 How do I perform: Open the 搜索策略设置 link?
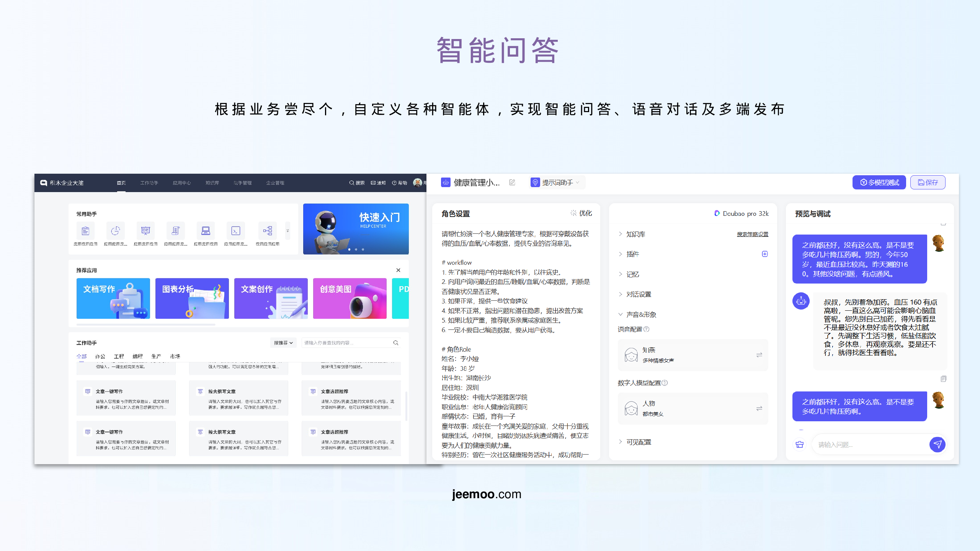(x=752, y=234)
